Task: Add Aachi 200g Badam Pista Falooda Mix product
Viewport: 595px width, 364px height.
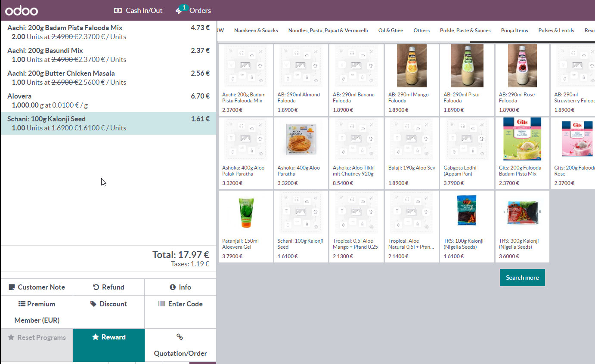Action: point(245,80)
